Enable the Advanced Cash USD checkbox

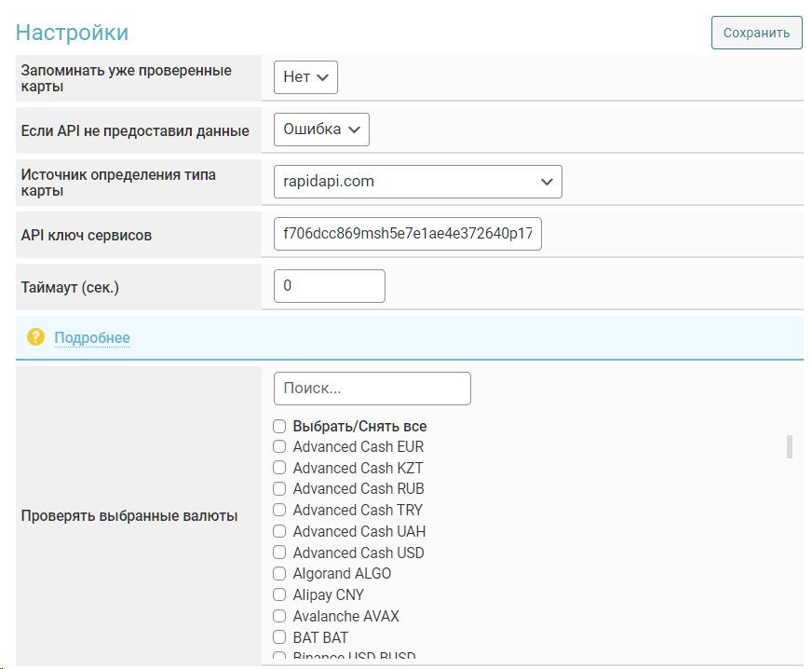pyautogui.click(x=279, y=553)
